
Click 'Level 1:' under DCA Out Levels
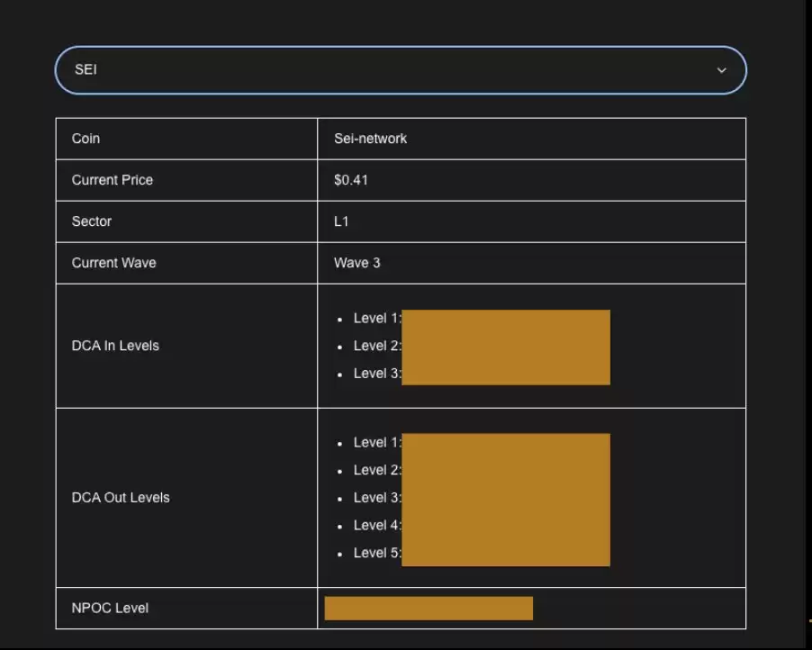[377, 442]
